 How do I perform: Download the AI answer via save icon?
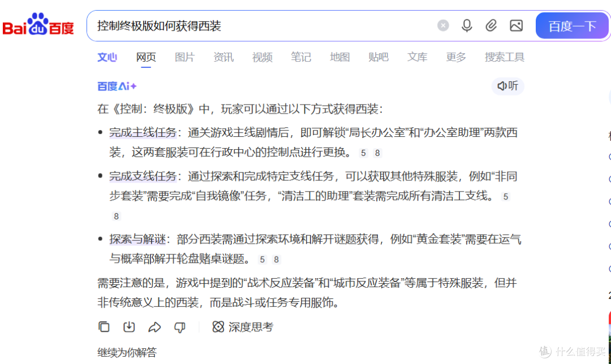coord(129,327)
